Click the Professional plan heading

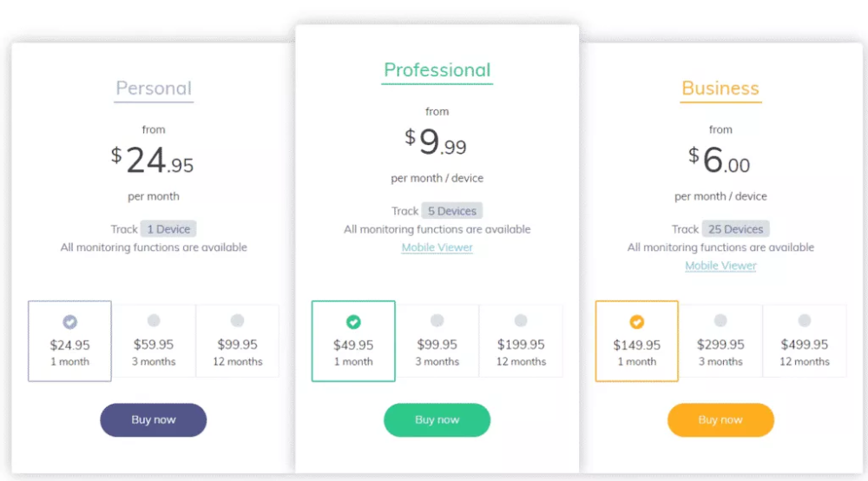437,70
